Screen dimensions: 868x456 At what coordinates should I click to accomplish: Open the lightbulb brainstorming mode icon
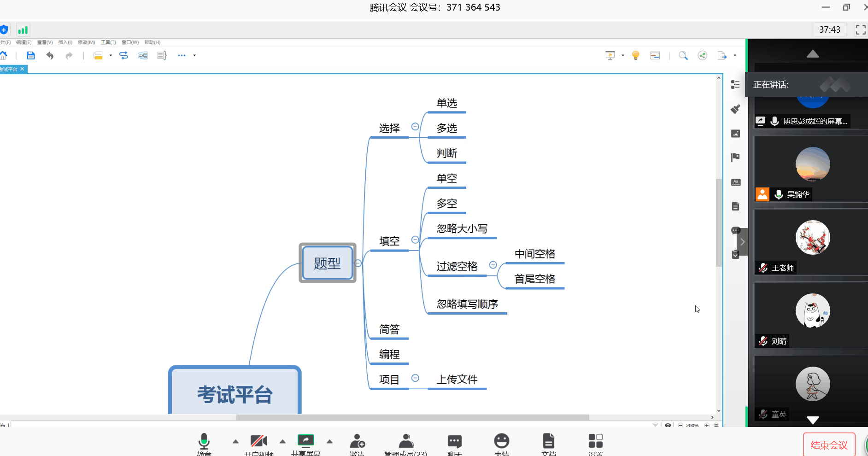coord(636,56)
